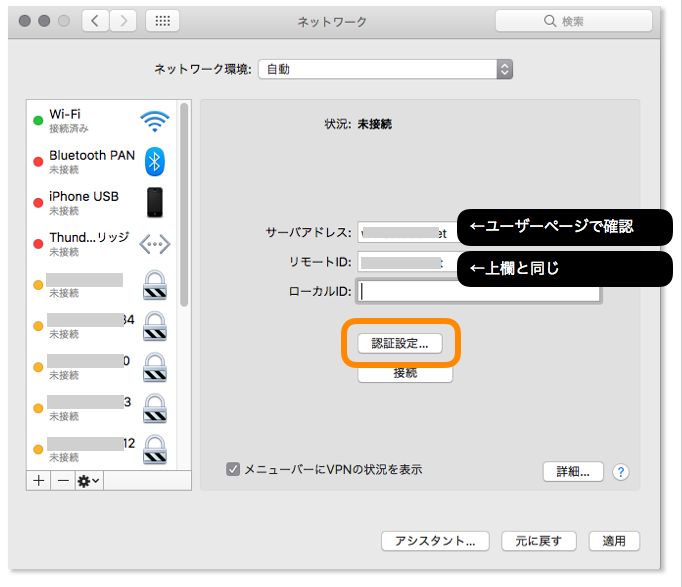The width and height of the screenshot is (682, 587).
Task: Show all preferences grid button
Action: coord(162,21)
